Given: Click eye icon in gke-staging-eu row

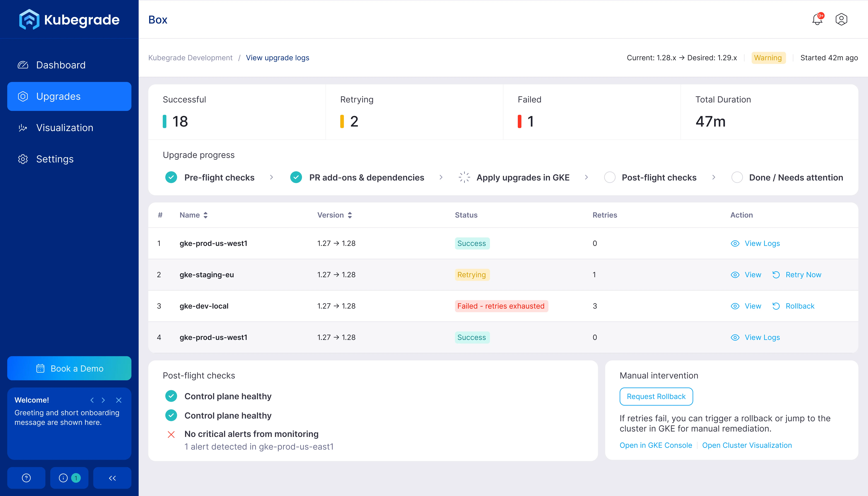Looking at the screenshot, I should click(735, 275).
